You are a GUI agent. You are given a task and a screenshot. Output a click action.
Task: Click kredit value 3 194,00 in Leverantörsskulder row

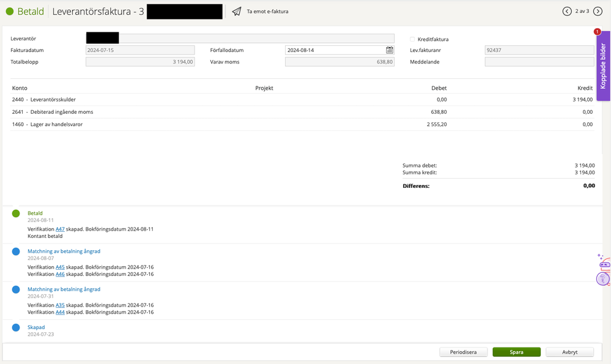(582, 100)
